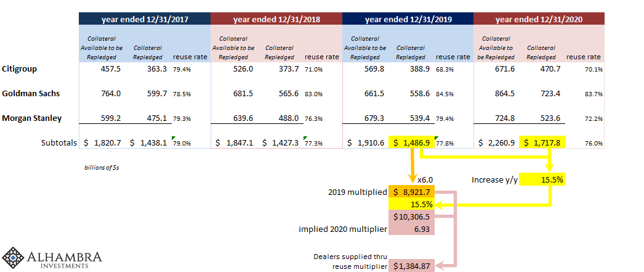
Task: Select Goldman Sachs 2020 value 864.5
Action: (x=504, y=94)
